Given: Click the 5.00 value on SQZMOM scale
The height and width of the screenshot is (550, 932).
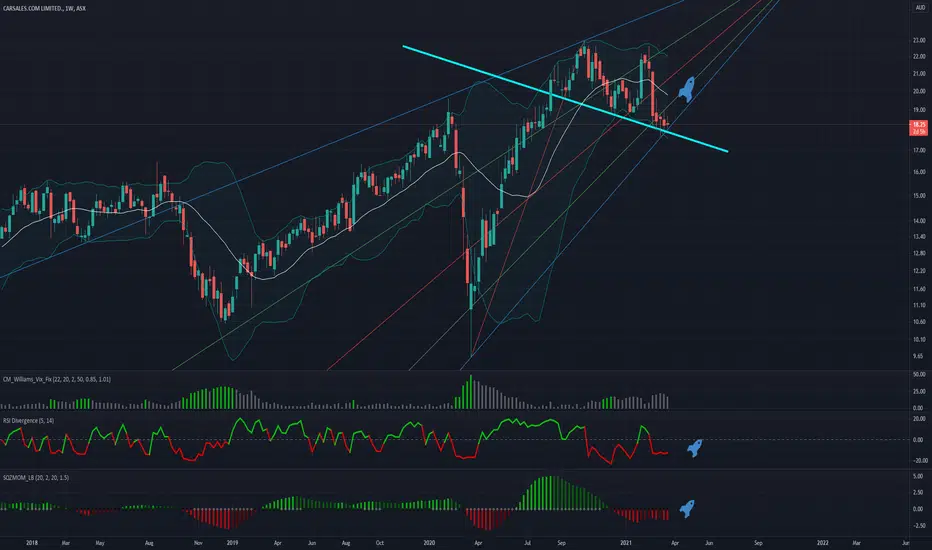Looking at the screenshot, I should [919, 476].
